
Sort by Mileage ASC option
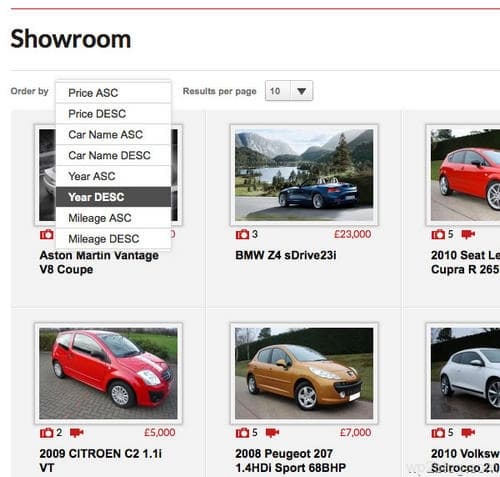pyautogui.click(x=113, y=218)
